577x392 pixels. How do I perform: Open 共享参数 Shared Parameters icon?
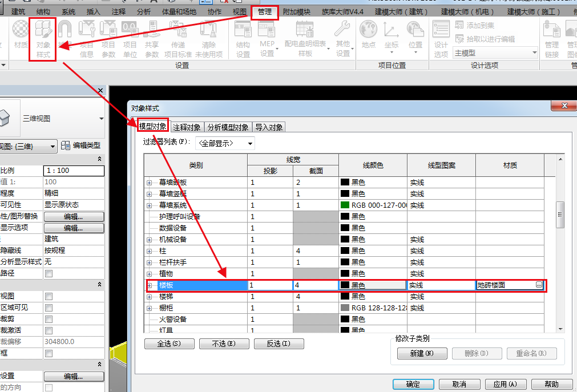(152, 39)
